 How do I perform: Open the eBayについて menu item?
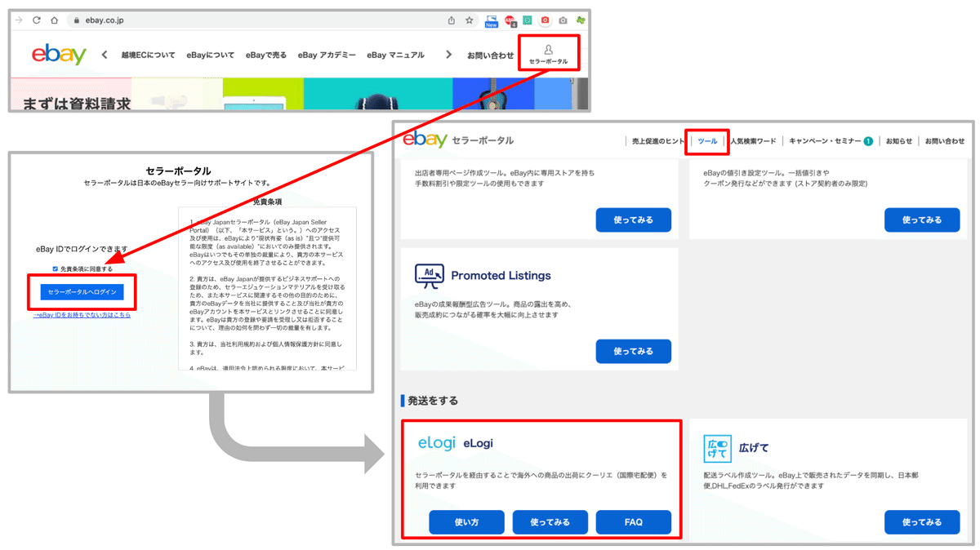[211, 55]
